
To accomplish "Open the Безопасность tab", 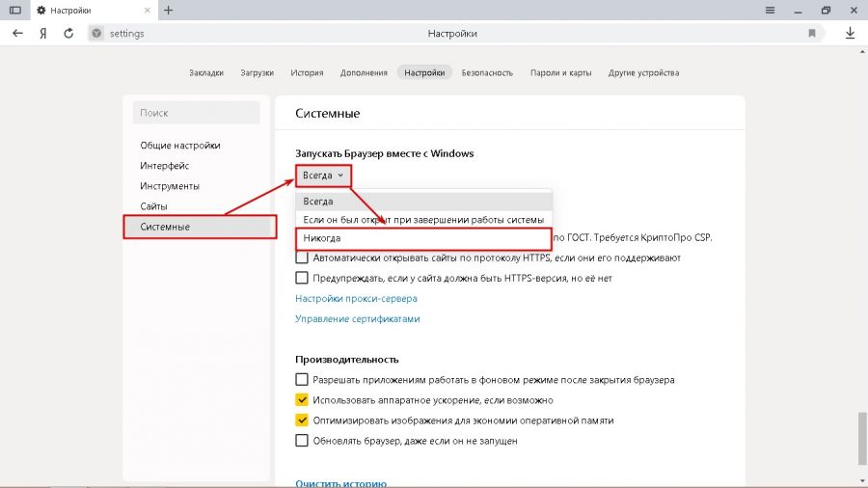I will coord(487,72).
